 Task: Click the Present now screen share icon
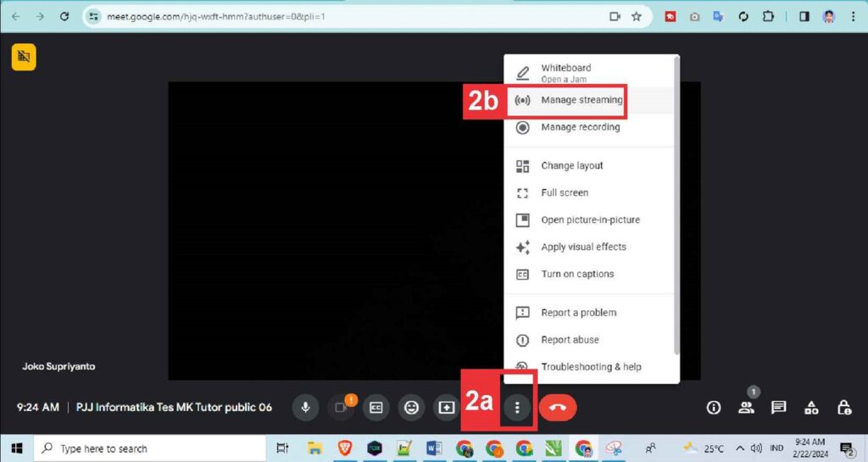(x=446, y=408)
